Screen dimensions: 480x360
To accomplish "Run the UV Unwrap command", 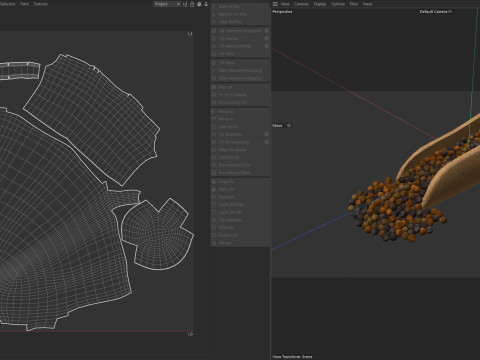I will click(x=237, y=38).
